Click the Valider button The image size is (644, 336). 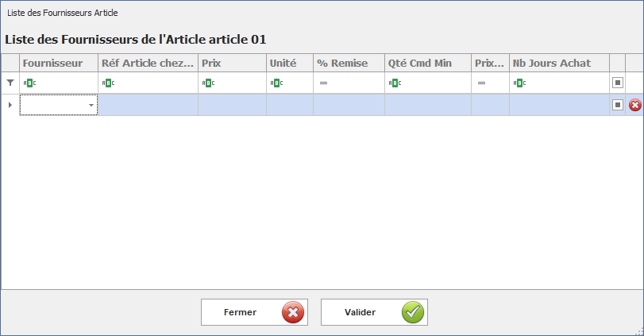374,312
